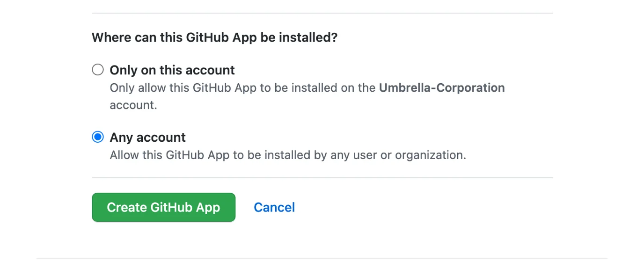Click the wrapped "account." text below Umbrella-Corporation line
644x269 pixels.
pos(133,105)
